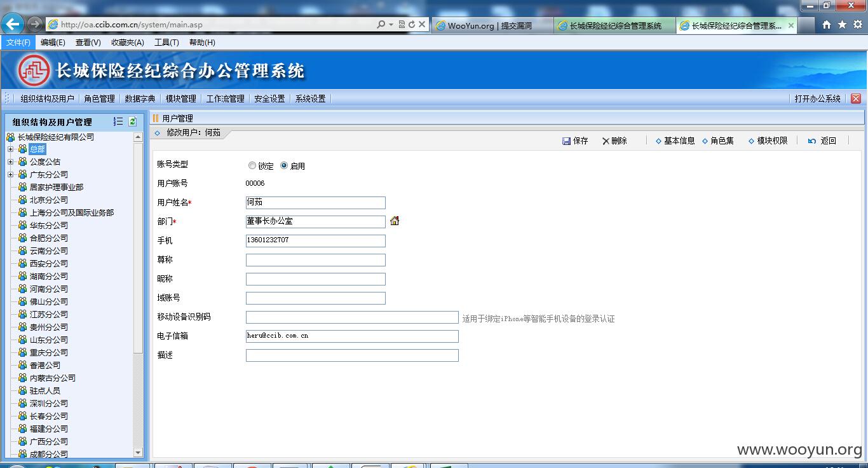Screen dimensions: 868x468
Task: Open the 文件(F) menu
Action: (x=18, y=43)
